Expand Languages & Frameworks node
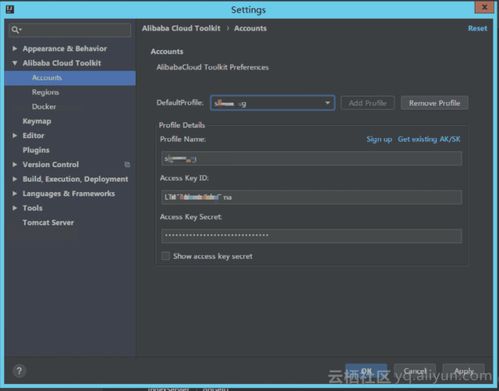This screenshot has height=391, width=499. [x=15, y=193]
